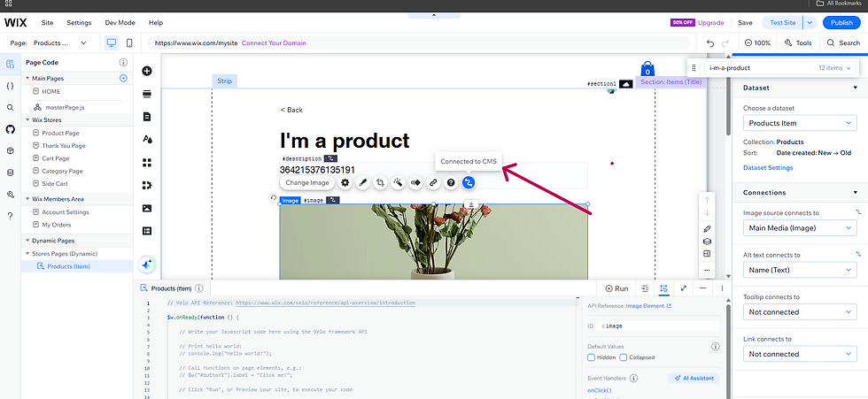Open the Tooltip connects to dropdown
The width and height of the screenshot is (868, 399).
[x=800, y=312]
